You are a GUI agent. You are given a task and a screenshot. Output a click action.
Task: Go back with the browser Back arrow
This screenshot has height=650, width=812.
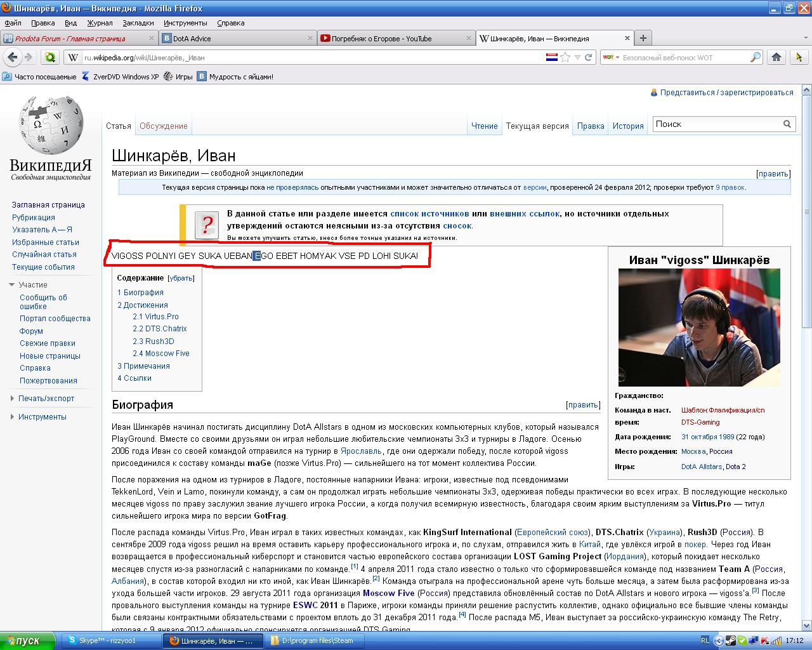(x=12, y=57)
